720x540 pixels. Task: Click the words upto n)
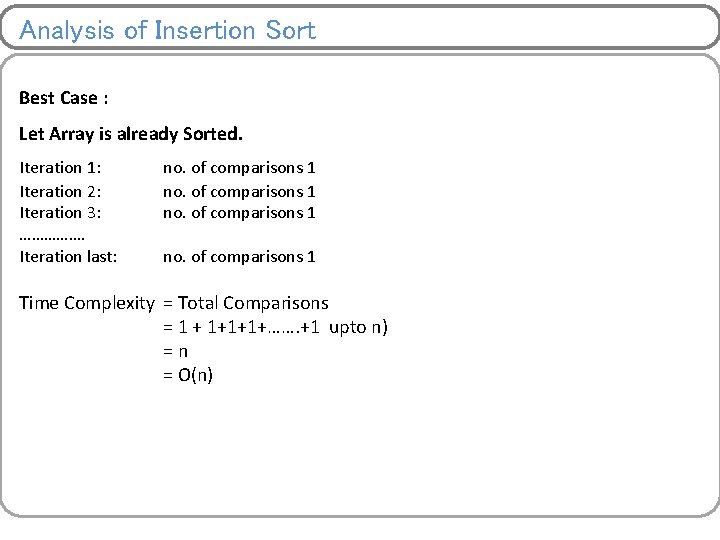[358, 328]
